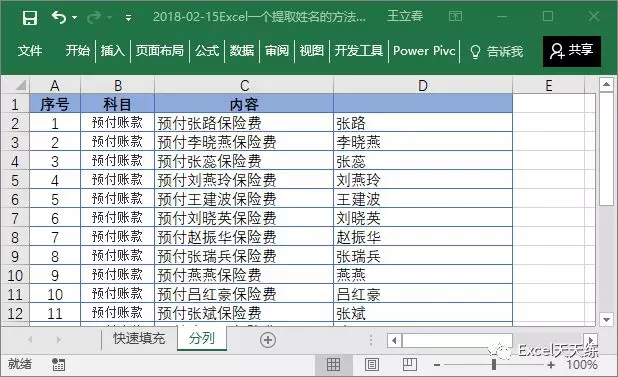Click the next sheet navigation arrow
This screenshot has height=377, width=618.
point(59,340)
